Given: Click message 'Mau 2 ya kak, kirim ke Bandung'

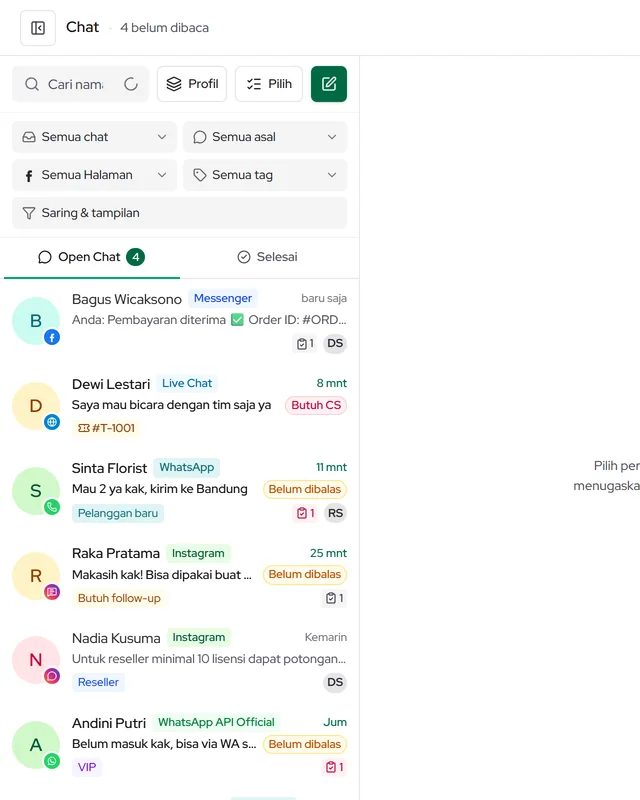Looking at the screenshot, I should 160,489.
